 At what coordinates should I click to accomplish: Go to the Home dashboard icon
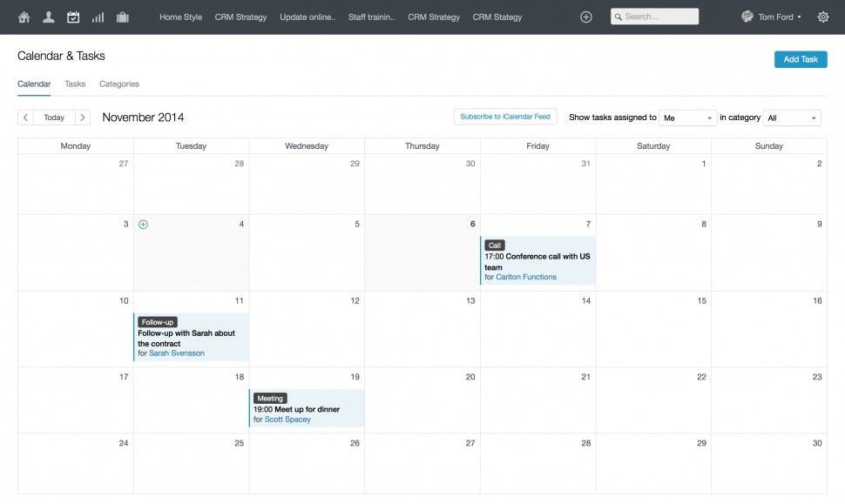(x=24, y=17)
